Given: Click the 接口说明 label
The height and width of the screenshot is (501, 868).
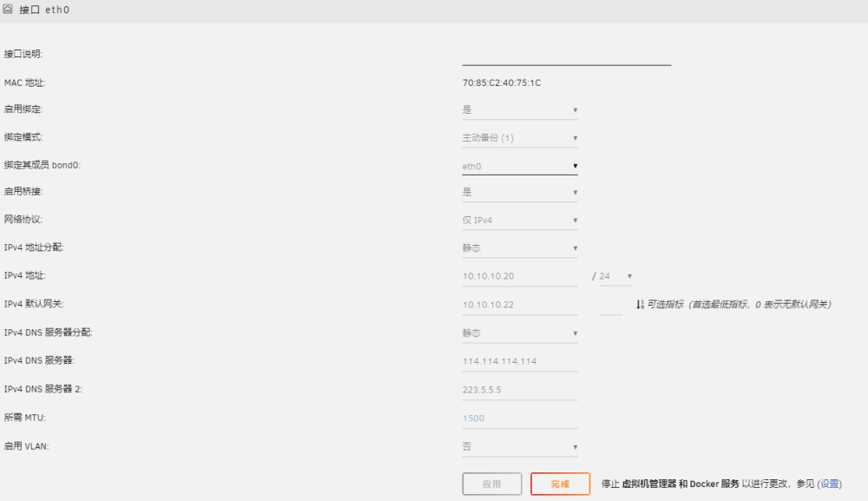Looking at the screenshot, I should click(x=23, y=54).
